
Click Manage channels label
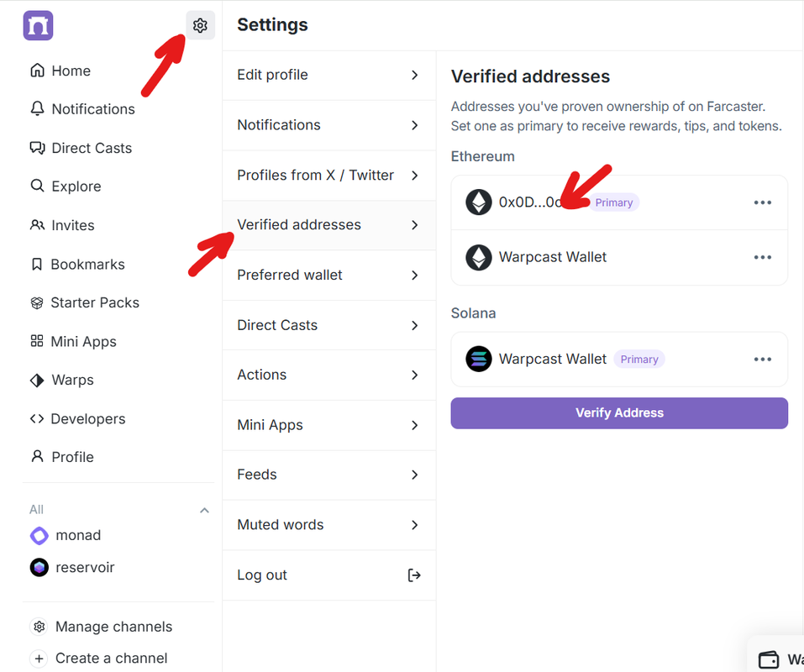coord(113,627)
